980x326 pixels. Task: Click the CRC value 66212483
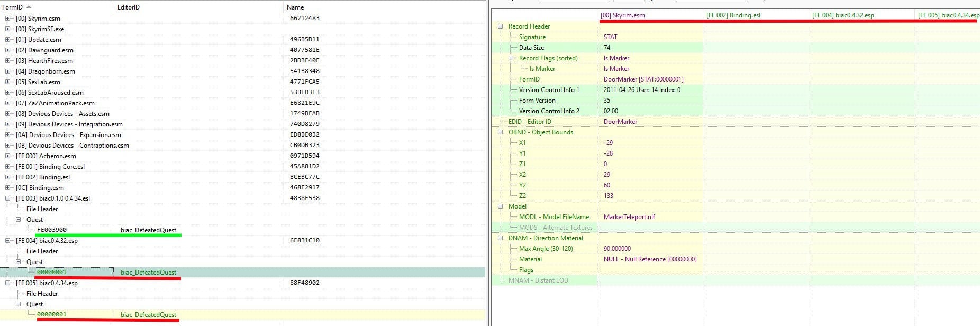click(x=304, y=18)
